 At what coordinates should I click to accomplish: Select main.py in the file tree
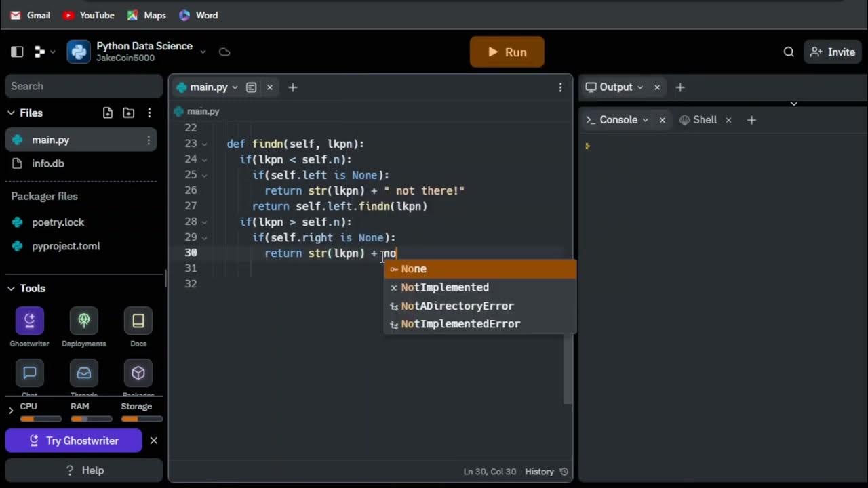(x=81, y=140)
